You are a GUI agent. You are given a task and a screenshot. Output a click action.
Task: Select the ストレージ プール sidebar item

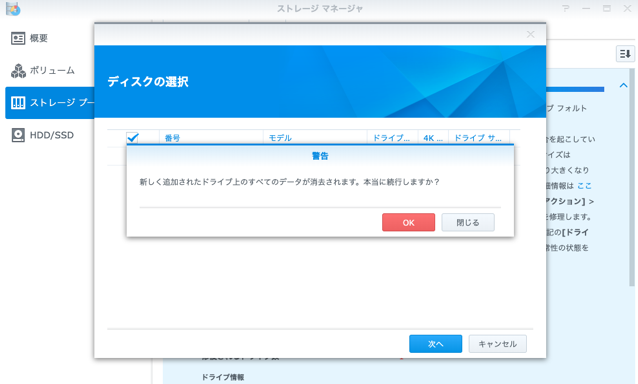[x=50, y=103]
